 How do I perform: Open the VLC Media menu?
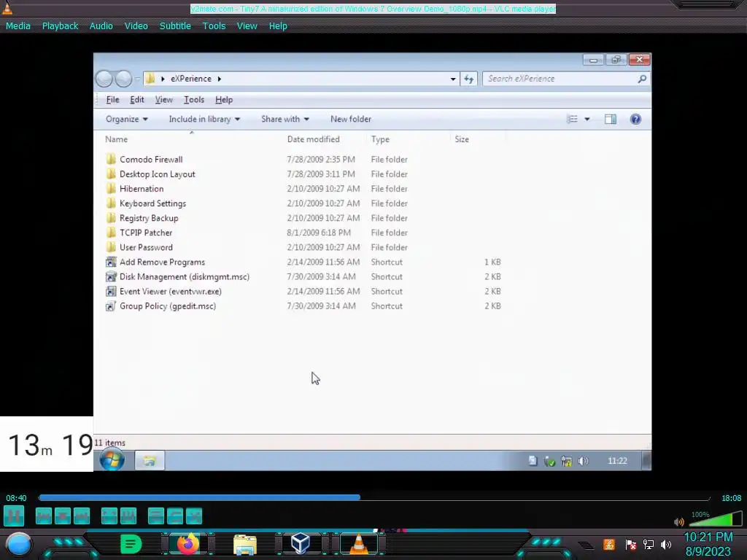pyautogui.click(x=18, y=26)
